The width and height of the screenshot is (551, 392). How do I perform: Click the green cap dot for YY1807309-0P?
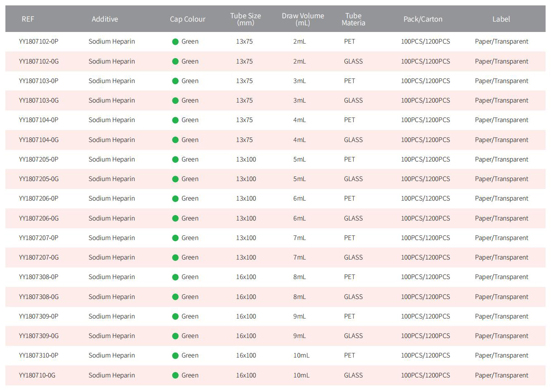pyautogui.click(x=175, y=316)
